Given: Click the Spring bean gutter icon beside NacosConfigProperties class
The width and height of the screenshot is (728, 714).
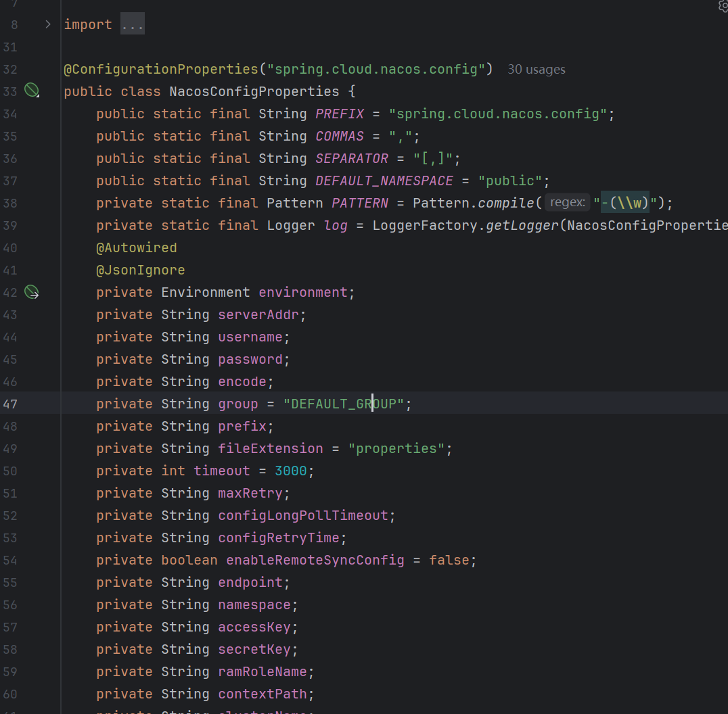Looking at the screenshot, I should click(31, 91).
